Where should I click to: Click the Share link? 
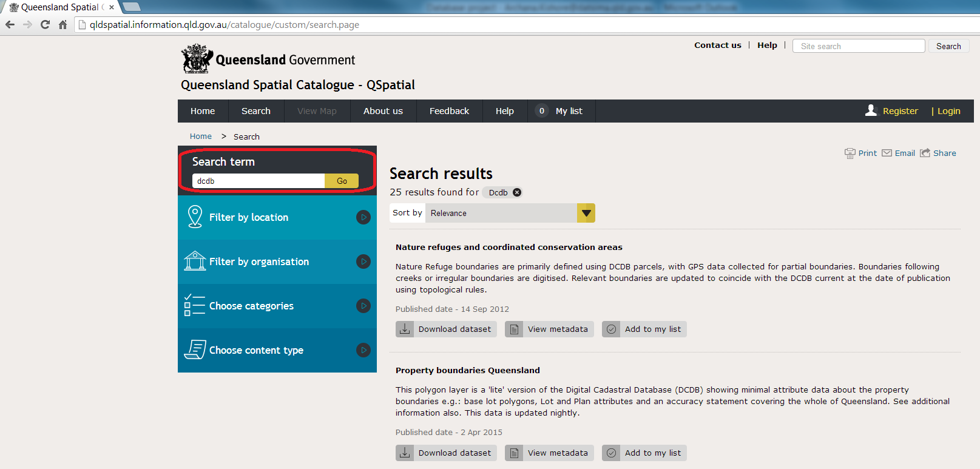click(945, 154)
